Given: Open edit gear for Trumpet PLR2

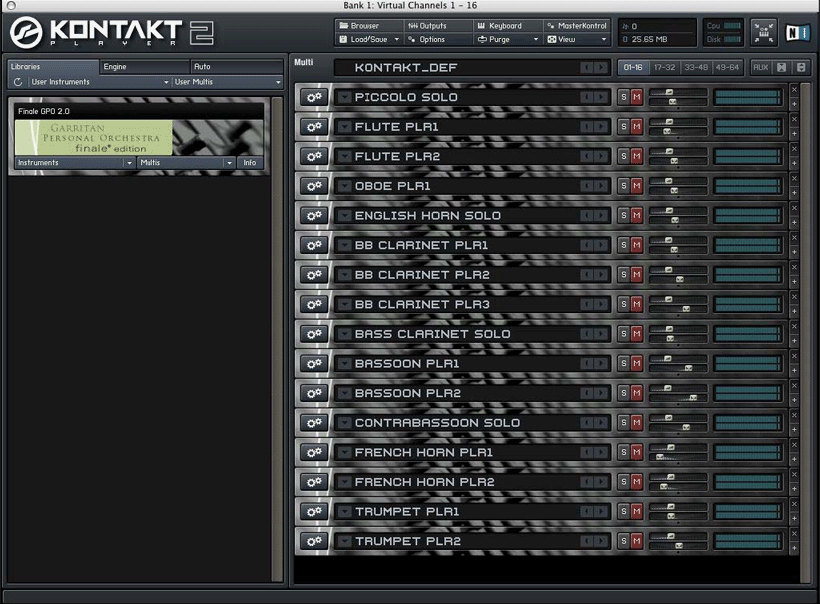Looking at the screenshot, I should [x=314, y=541].
